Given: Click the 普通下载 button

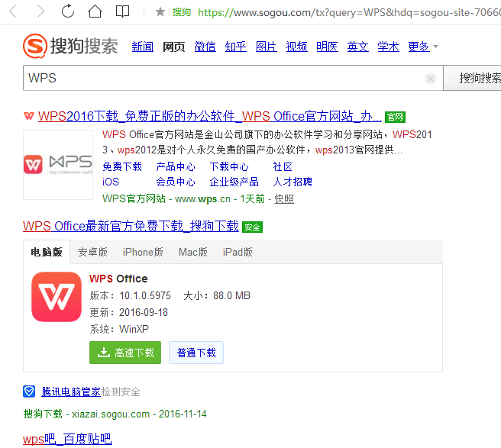Looking at the screenshot, I should click(x=196, y=353).
